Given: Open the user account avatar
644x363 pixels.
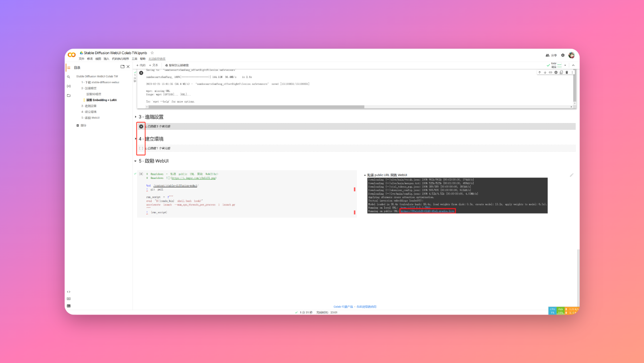Looking at the screenshot, I should [x=572, y=55].
